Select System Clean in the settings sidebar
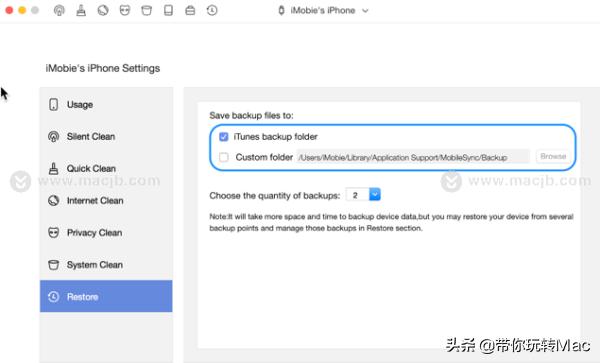Screen dimensions: 600x363 pyautogui.click(x=106, y=265)
